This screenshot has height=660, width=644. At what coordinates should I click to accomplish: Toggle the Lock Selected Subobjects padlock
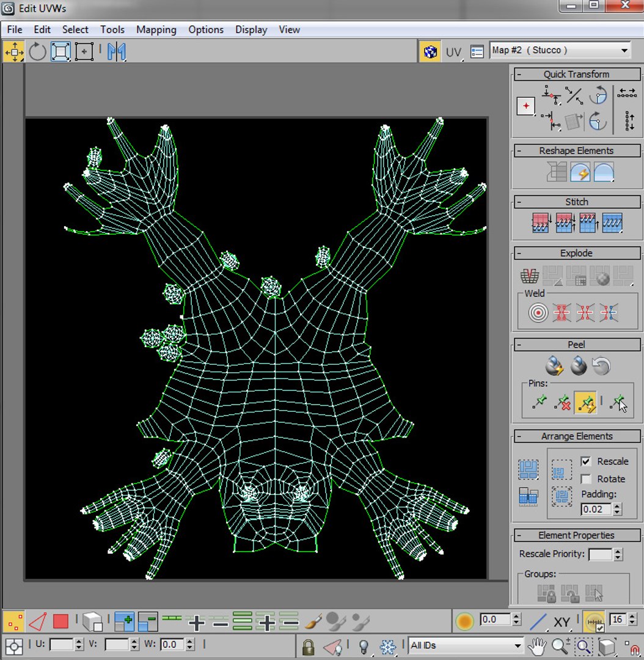(x=308, y=646)
